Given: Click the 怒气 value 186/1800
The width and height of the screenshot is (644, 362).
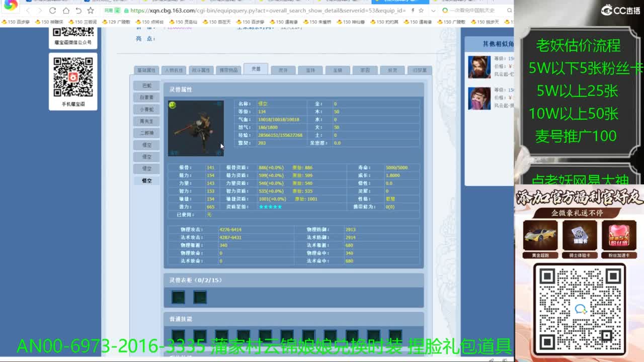Looking at the screenshot, I should [268, 127].
